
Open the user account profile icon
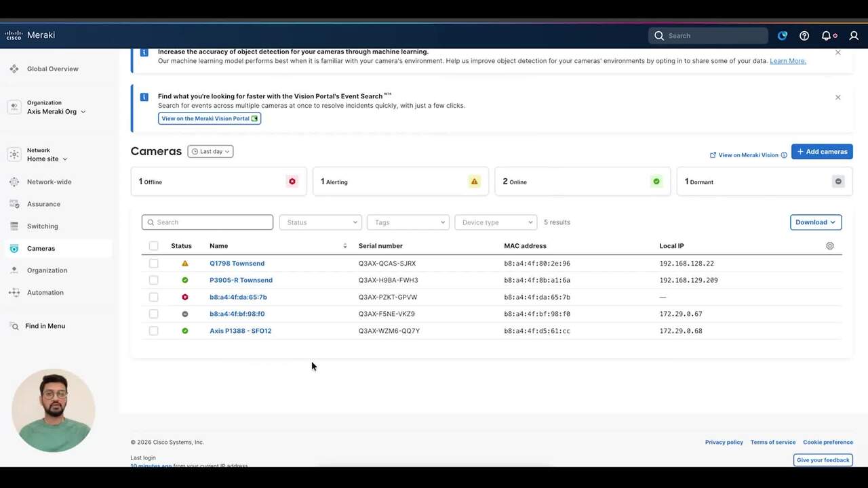(x=854, y=36)
